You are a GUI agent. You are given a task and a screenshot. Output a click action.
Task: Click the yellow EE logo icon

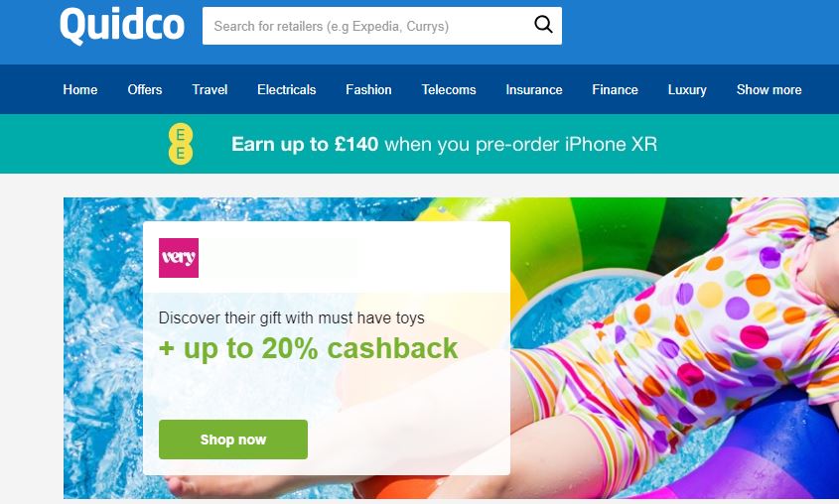click(181, 144)
